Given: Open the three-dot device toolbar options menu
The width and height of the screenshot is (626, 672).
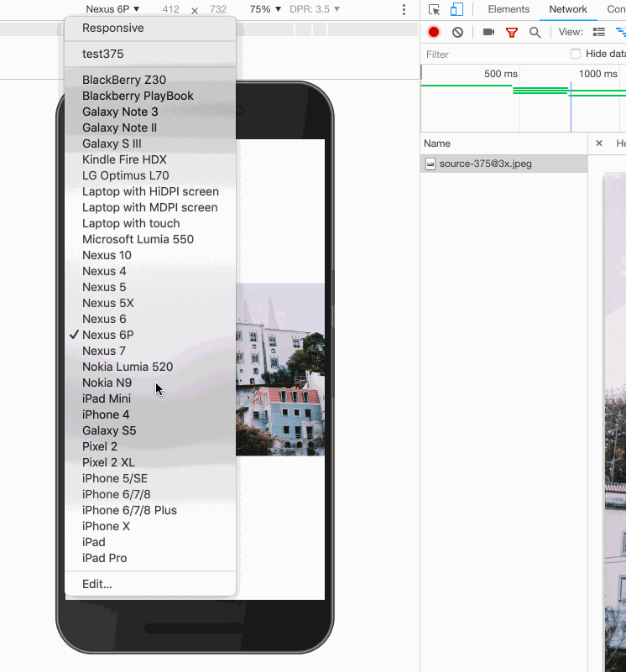Looking at the screenshot, I should (404, 9).
